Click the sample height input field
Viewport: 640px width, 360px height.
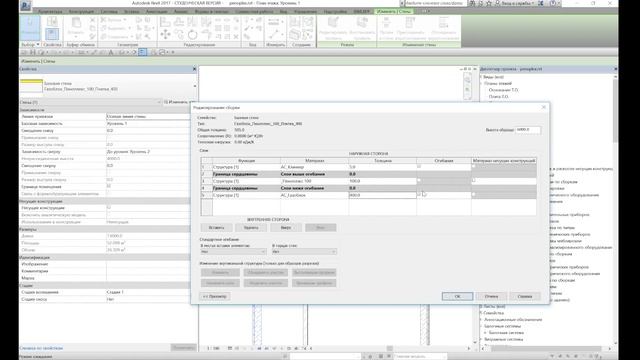(528, 130)
